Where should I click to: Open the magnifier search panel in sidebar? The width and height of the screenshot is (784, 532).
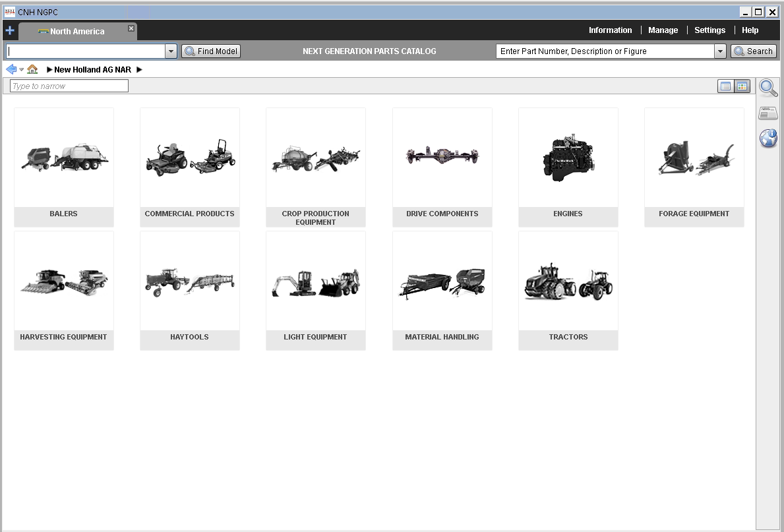[768, 88]
